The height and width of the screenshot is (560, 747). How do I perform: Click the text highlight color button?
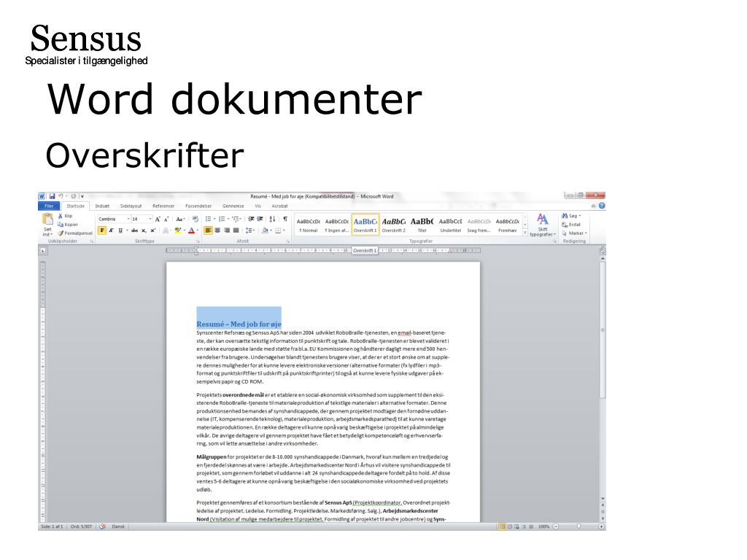pyautogui.click(x=178, y=230)
